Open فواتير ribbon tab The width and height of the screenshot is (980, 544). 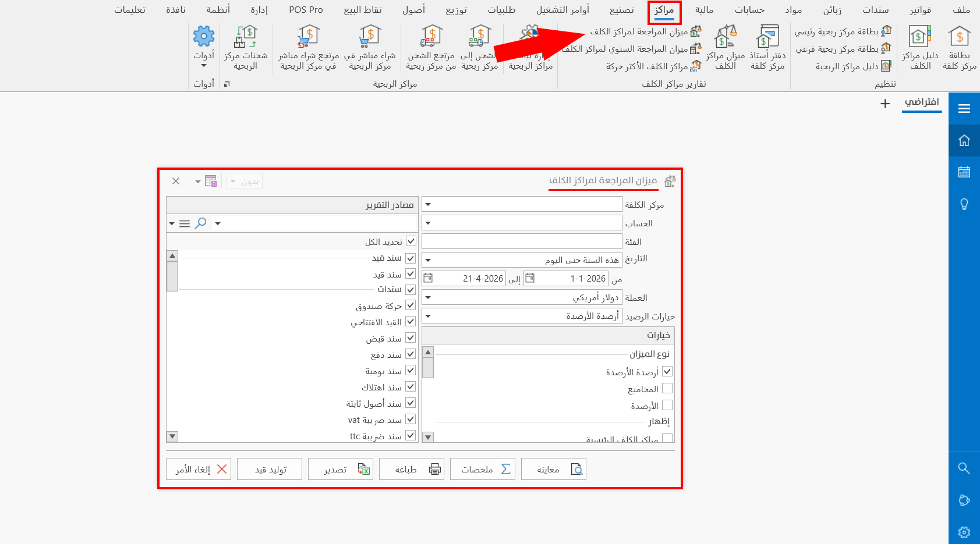click(920, 10)
